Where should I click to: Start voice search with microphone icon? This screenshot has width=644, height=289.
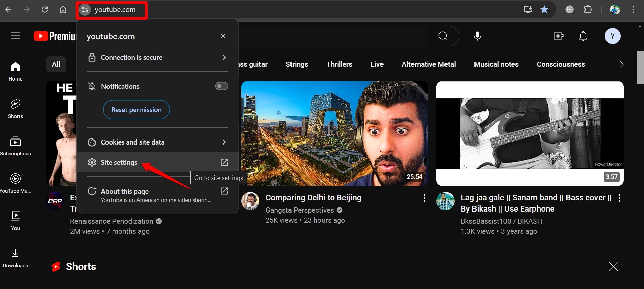(x=478, y=36)
